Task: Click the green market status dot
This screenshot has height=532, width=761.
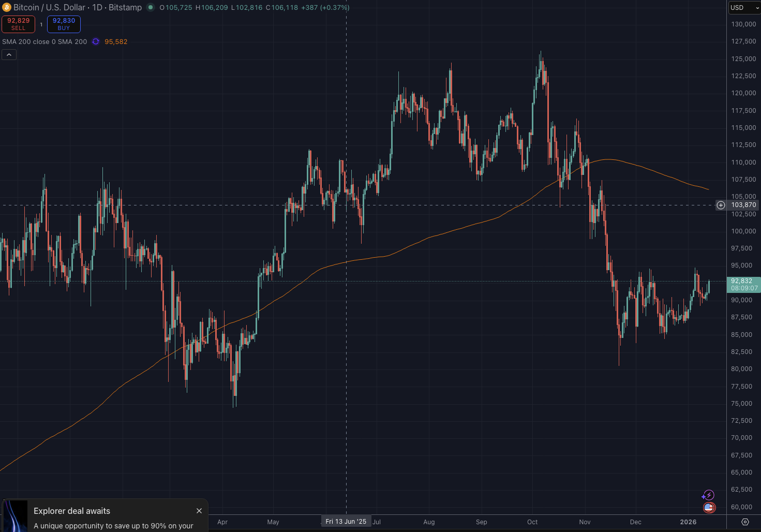Action: 150,7
